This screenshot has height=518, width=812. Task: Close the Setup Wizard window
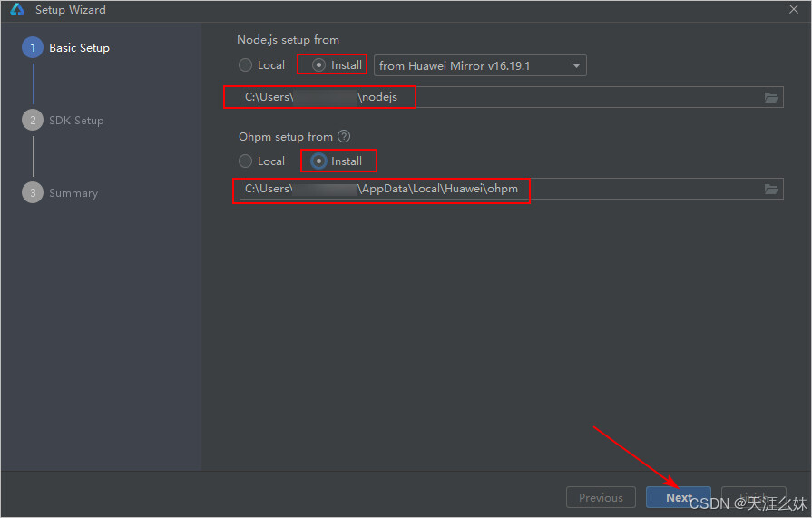click(793, 9)
